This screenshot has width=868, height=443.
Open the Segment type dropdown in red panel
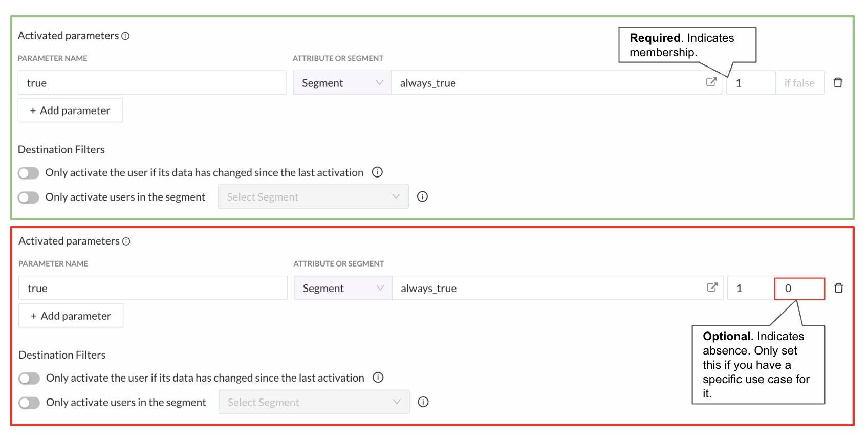(343, 288)
